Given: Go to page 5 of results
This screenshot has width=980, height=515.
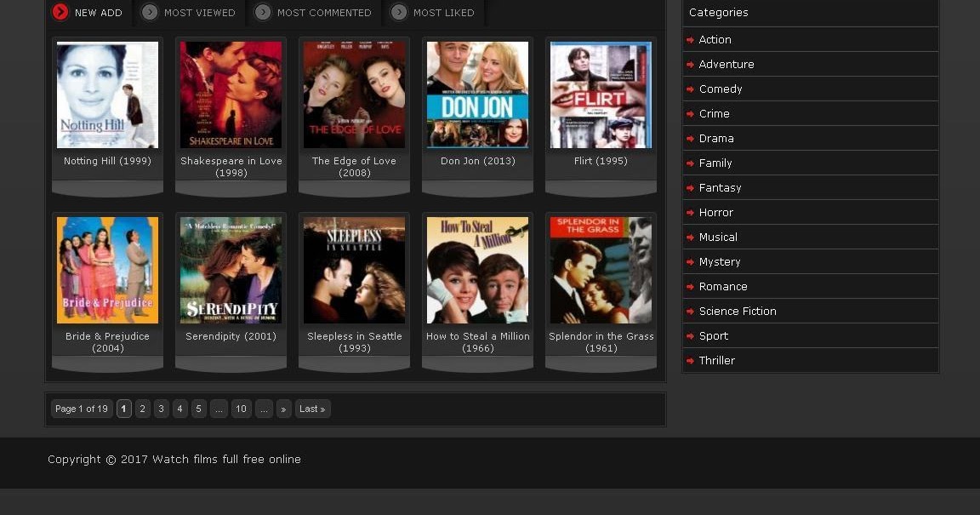Looking at the screenshot, I should [x=199, y=409].
